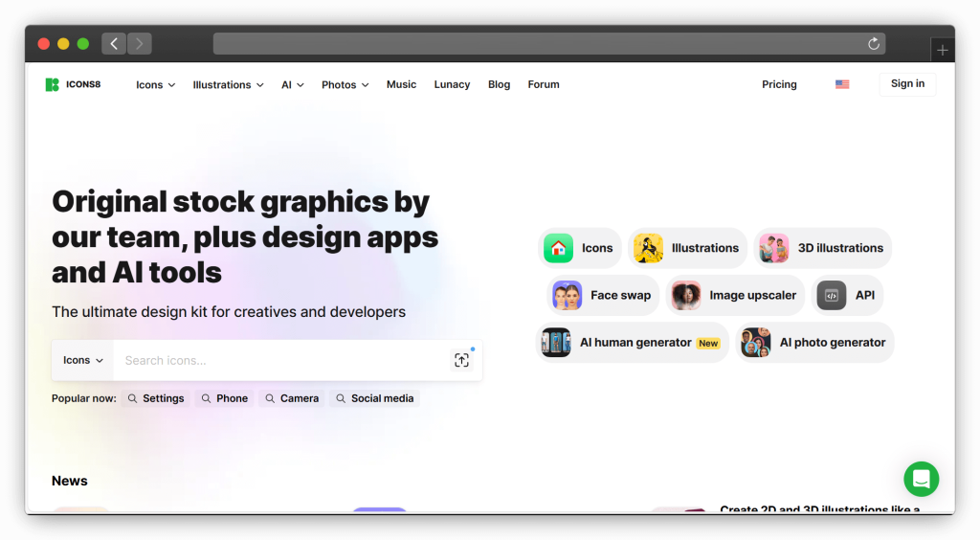Open the Icons type selector beside search
Image resolution: width=980 pixels, height=540 pixels.
click(83, 361)
